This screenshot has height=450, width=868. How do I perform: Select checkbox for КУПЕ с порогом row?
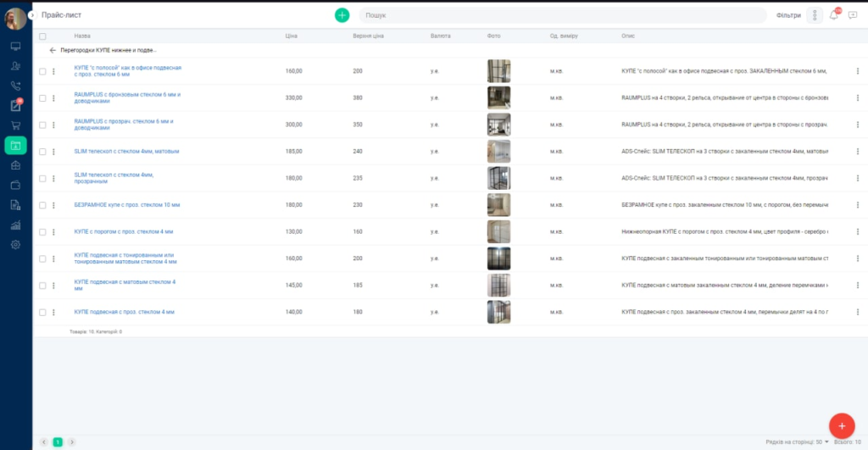(x=42, y=231)
